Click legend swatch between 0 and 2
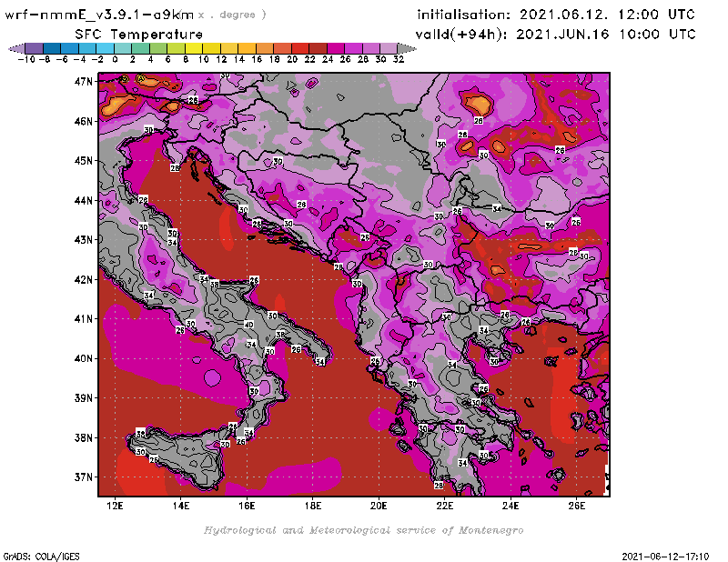Viewport: 728px width, 562px height. (123, 48)
